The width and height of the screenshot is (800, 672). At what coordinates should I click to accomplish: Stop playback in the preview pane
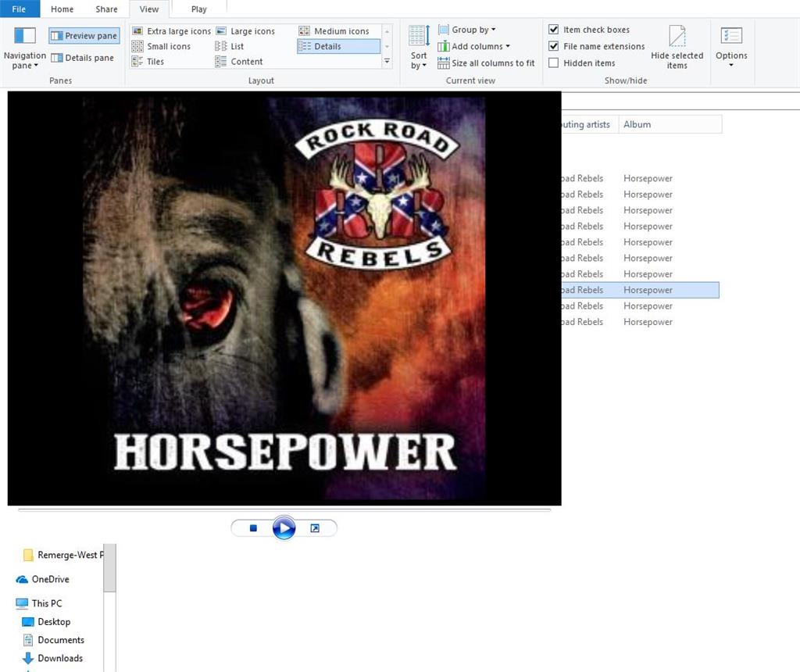[253, 528]
